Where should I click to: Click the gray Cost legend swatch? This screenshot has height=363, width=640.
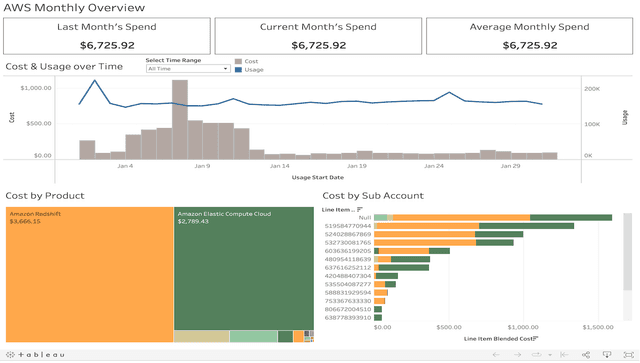click(x=238, y=61)
